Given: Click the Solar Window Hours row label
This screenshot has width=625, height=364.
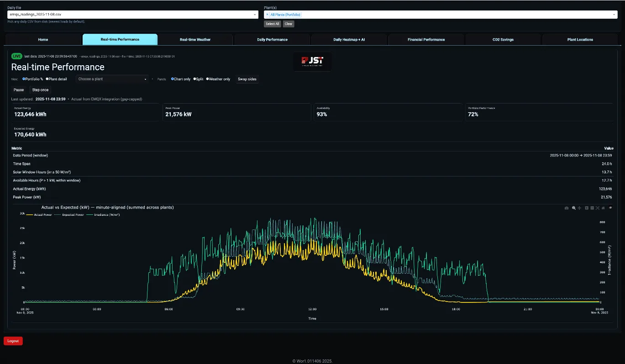Looking at the screenshot, I should 42,172.
